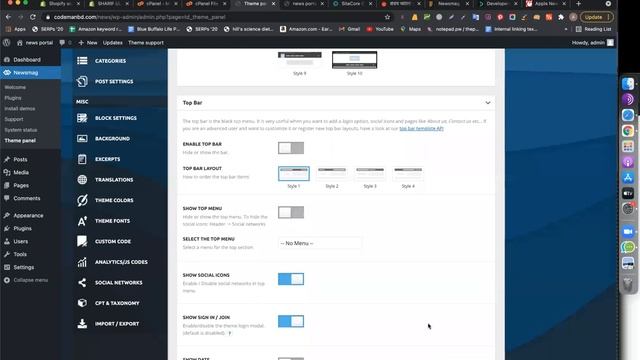This screenshot has width=640, height=360.
Task: Open the Media menu in sidebar
Action: tap(21, 173)
